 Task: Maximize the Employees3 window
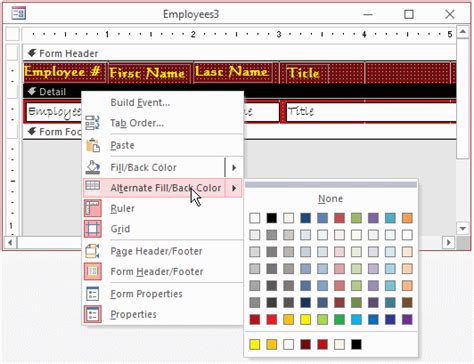409,14
